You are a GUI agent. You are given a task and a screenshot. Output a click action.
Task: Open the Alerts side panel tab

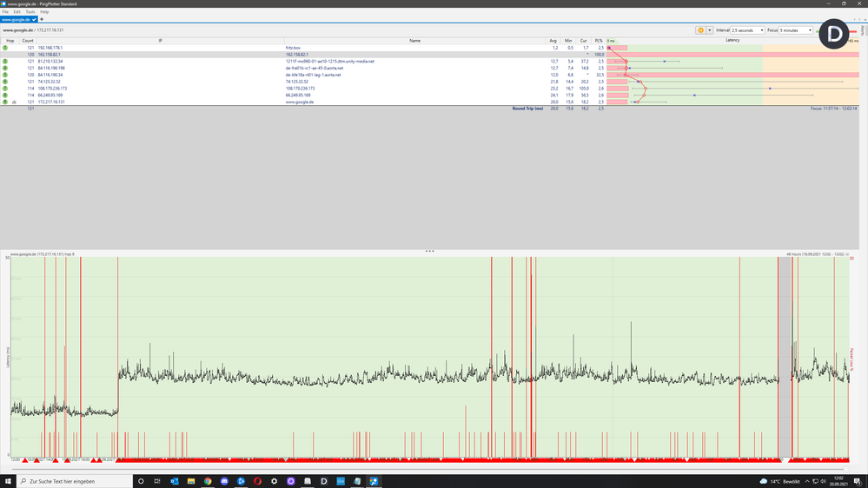[863, 31]
